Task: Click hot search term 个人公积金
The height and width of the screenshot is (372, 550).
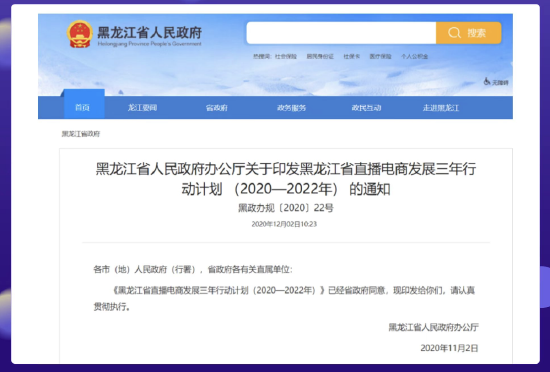Action: (x=415, y=56)
